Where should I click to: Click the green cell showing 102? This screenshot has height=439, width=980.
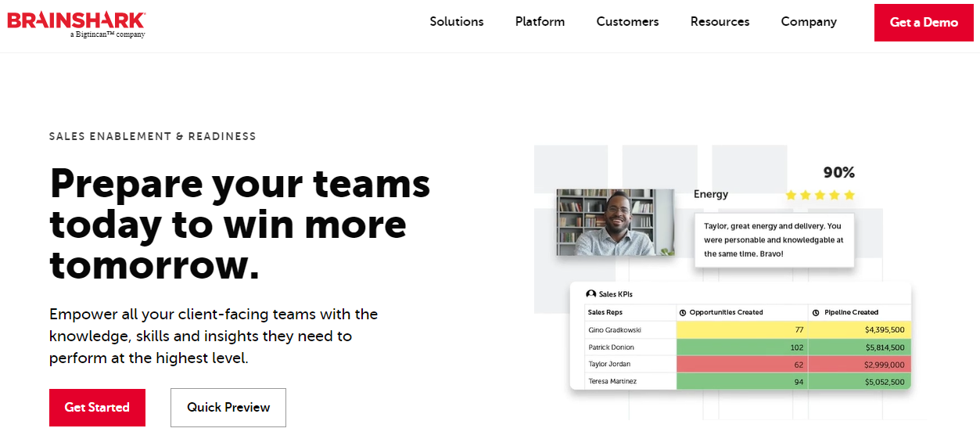click(742, 347)
